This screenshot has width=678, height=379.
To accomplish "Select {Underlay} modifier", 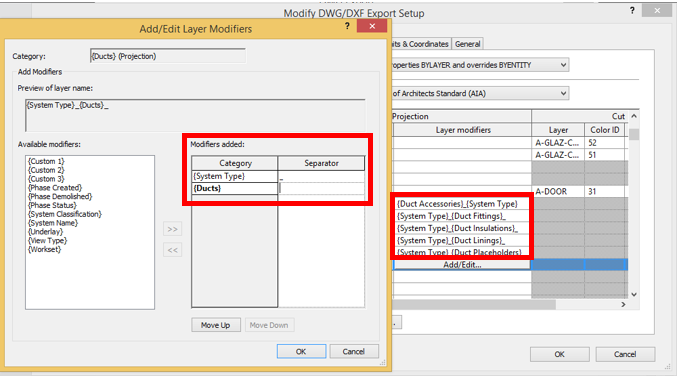I will tap(45, 232).
